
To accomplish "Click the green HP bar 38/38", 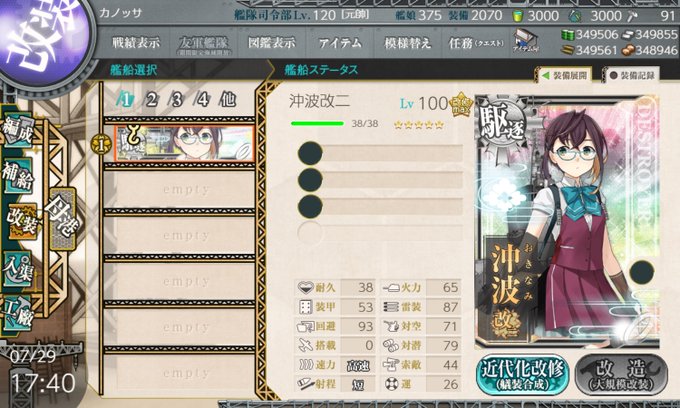I will [x=317, y=124].
